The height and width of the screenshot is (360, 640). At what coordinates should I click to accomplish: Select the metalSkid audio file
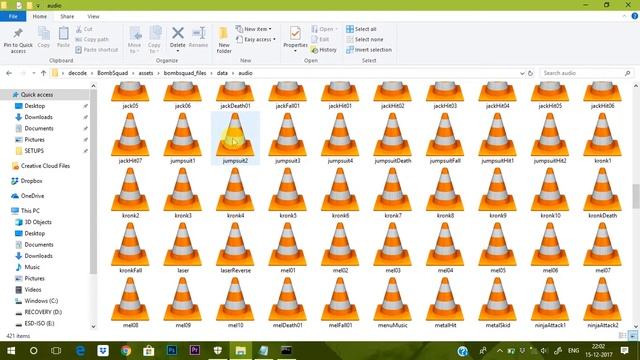pyautogui.click(x=498, y=302)
